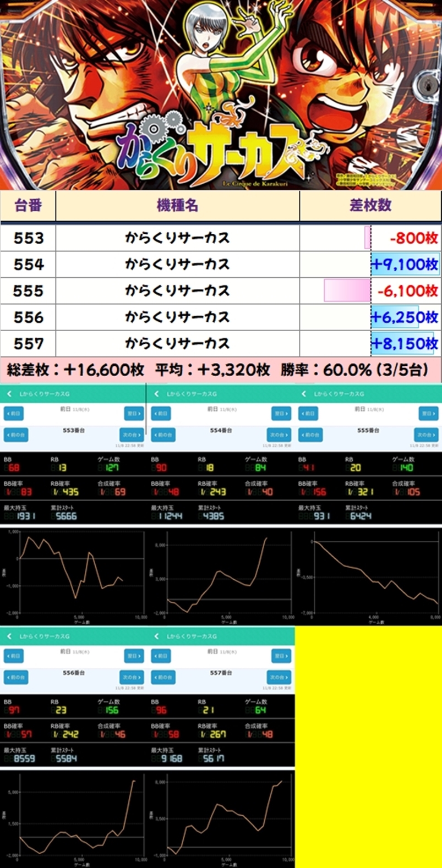The height and width of the screenshot is (868, 442).
Task: Click the 差枚数 column header
Action: [370, 206]
